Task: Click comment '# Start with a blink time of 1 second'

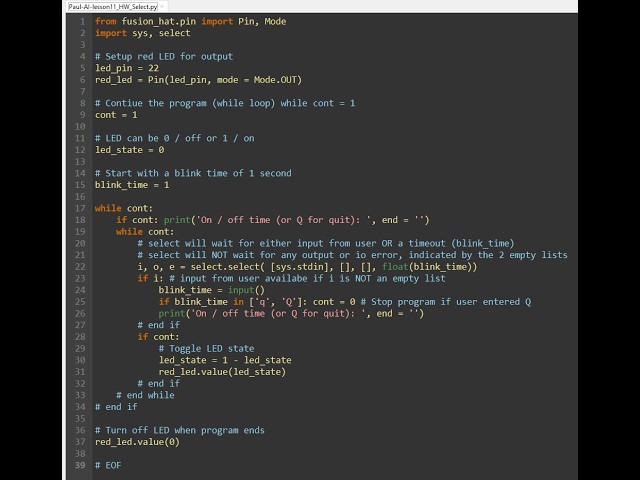Action: coord(193,173)
